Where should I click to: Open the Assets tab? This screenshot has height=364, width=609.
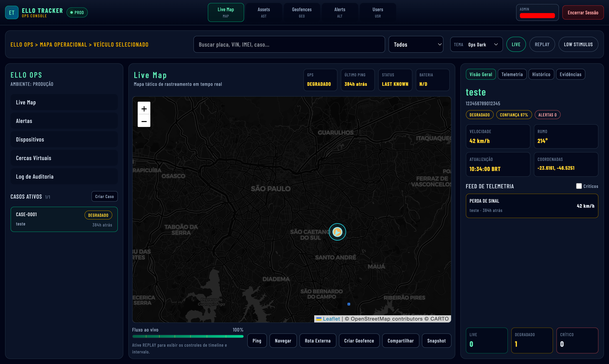[264, 12]
